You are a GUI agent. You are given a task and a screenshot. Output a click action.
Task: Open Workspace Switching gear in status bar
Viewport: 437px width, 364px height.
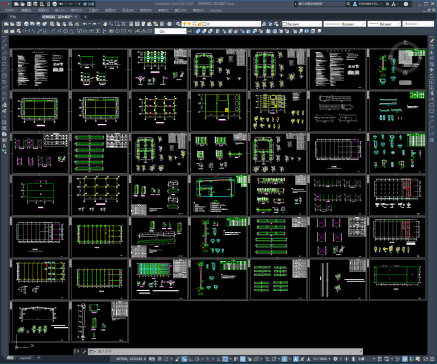(335, 359)
